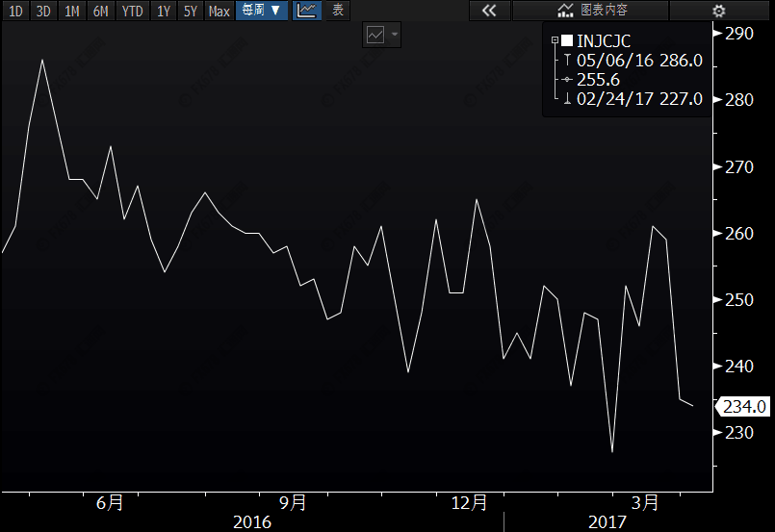Choose the YTD time range
The height and width of the screenshot is (532, 775).
pos(132,11)
